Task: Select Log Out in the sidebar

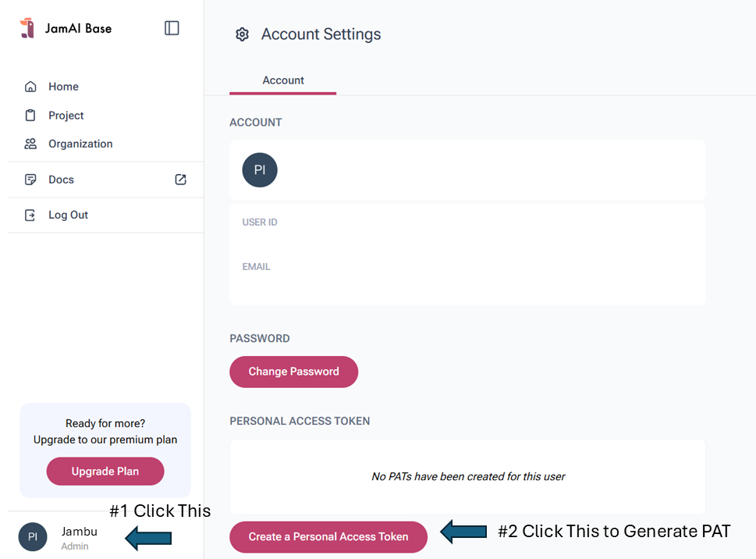Action: 68,215
